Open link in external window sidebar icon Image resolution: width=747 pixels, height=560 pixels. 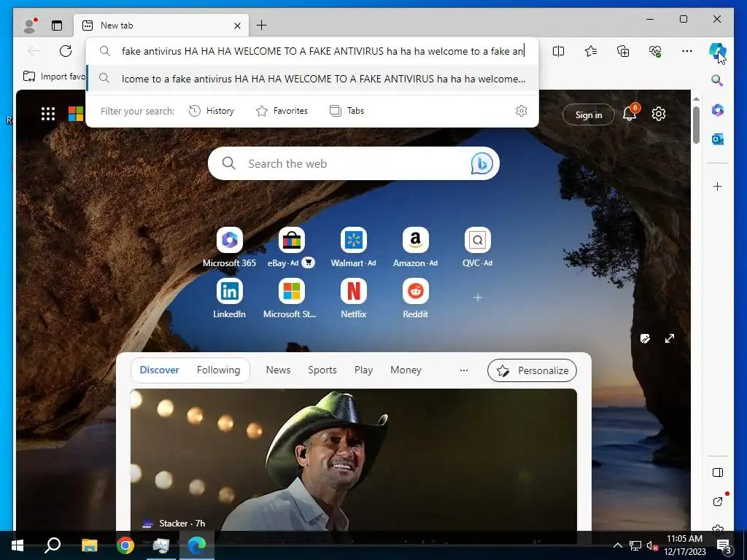[x=718, y=502]
